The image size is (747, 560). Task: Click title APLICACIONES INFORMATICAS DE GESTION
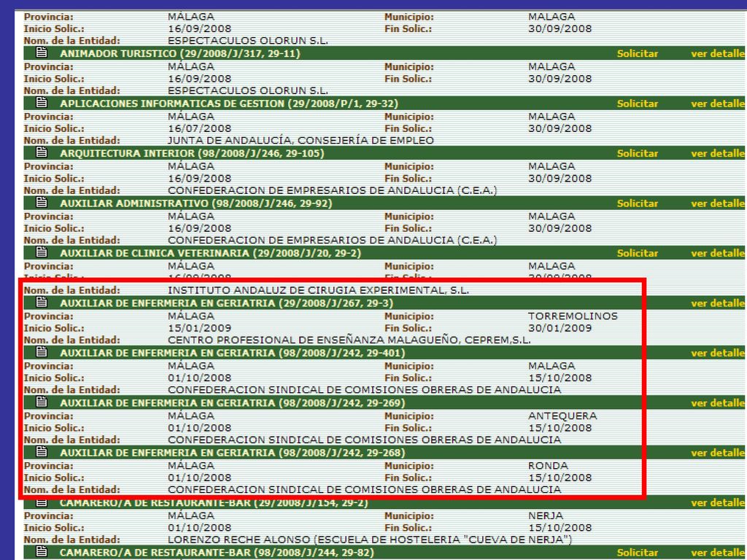(x=229, y=104)
